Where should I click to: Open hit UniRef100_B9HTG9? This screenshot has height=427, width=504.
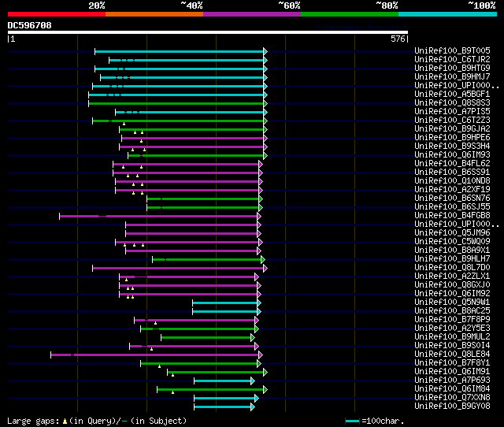(x=452, y=68)
